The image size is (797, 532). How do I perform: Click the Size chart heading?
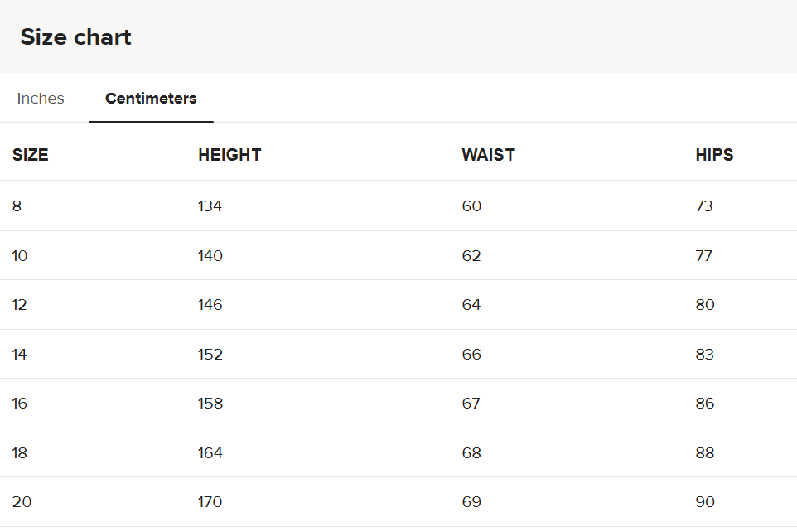pyautogui.click(x=75, y=37)
